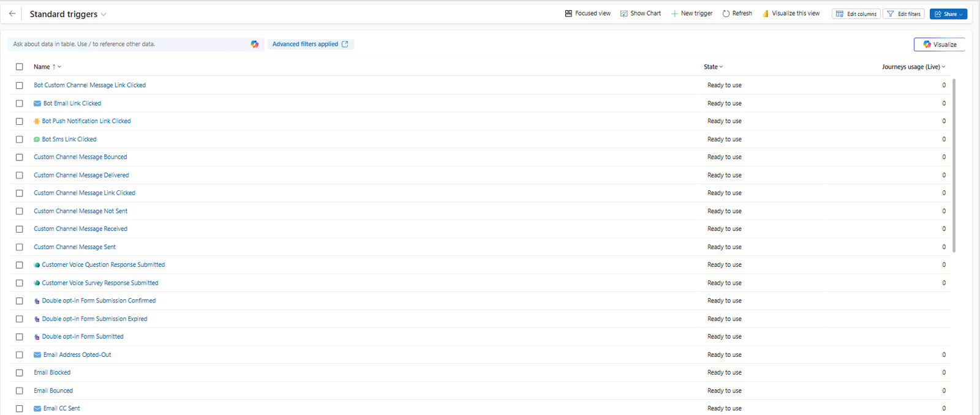The image size is (980, 415).
Task: Click the email icon beside Bot Email Link Clicked
Action: pyautogui.click(x=37, y=103)
